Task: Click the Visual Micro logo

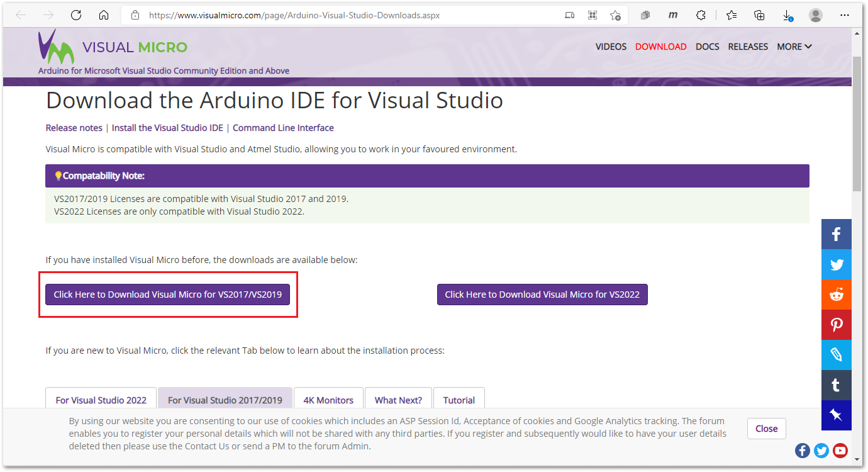Action: [x=113, y=47]
